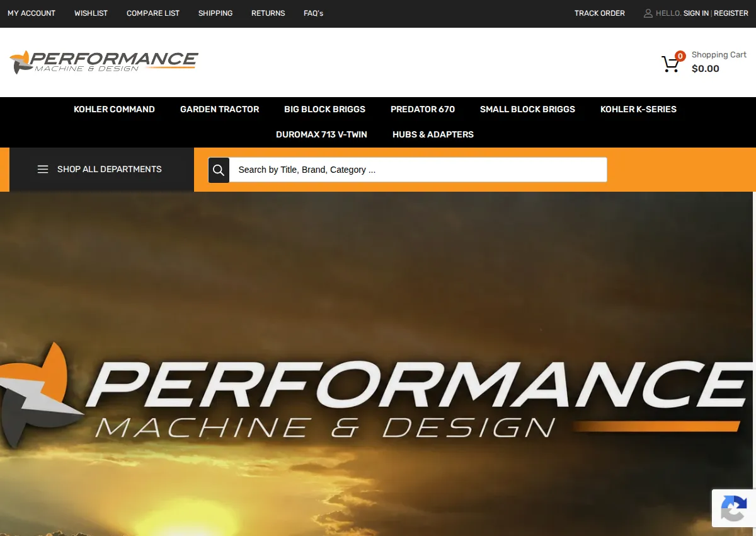Focus the product search field
The width and height of the screenshot is (756, 536).
click(x=418, y=170)
